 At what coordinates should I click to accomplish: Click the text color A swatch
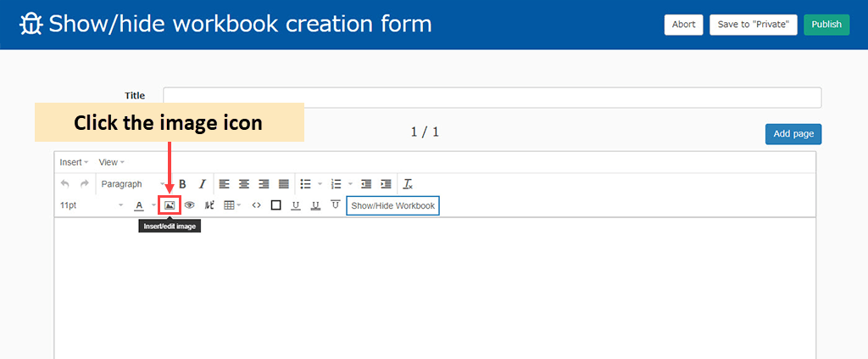[x=139, y=205]
